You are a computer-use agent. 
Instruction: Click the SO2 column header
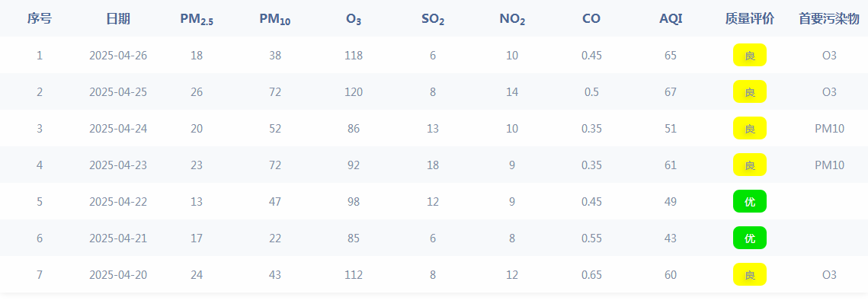432,19
